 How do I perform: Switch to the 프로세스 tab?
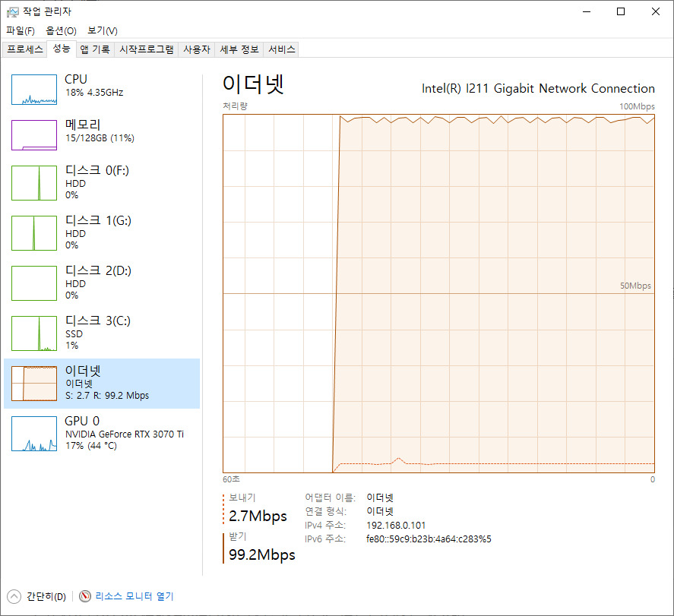point(25,49)
